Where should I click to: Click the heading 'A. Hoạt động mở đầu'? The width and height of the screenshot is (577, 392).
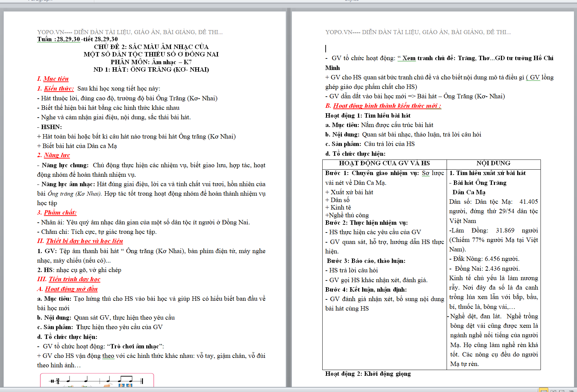[67, 289]
